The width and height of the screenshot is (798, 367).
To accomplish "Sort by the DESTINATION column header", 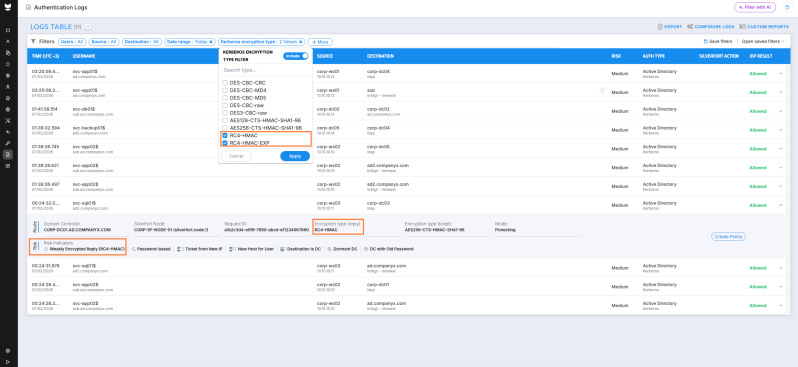I will click(380, 56).
